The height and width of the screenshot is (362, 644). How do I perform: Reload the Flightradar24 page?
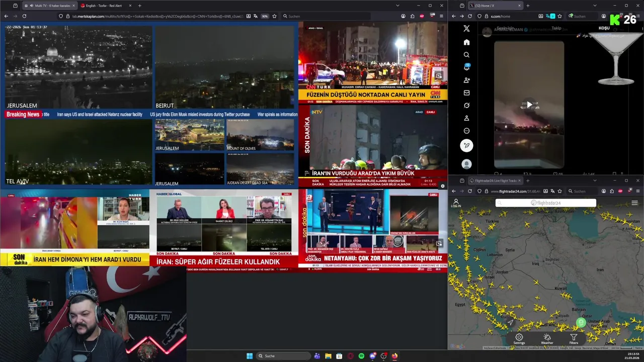pyautogui.click(x=470, y=191)
